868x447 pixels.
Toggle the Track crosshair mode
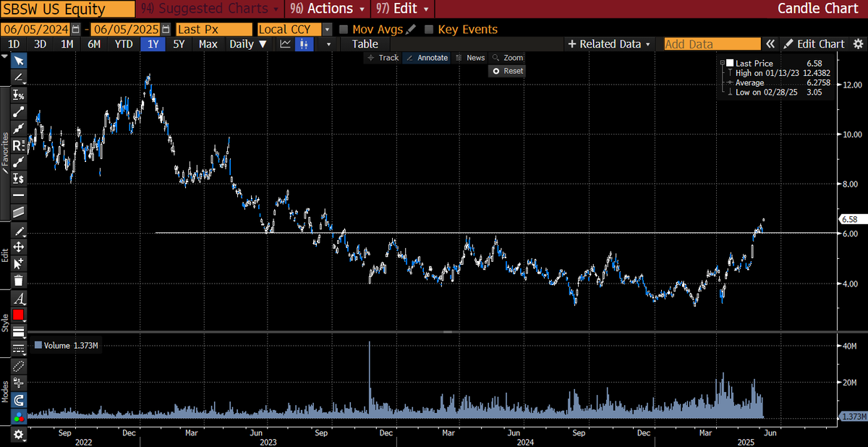click(x=383, y=58)
